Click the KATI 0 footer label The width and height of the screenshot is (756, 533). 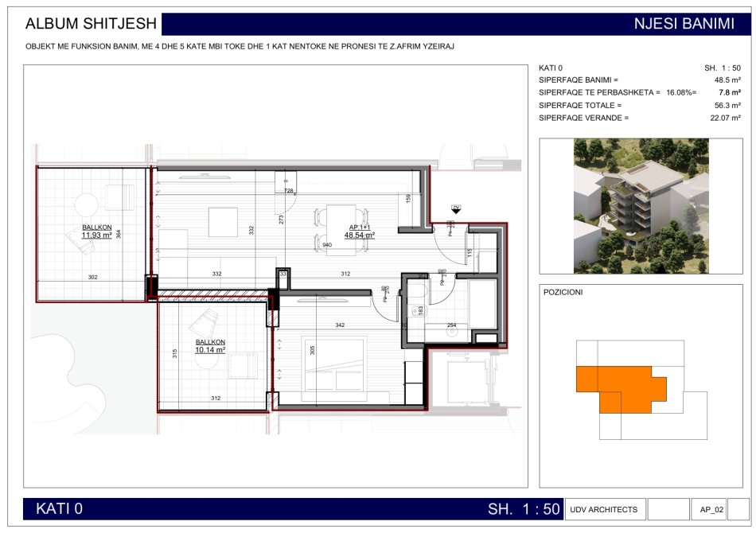pos(60,509)
